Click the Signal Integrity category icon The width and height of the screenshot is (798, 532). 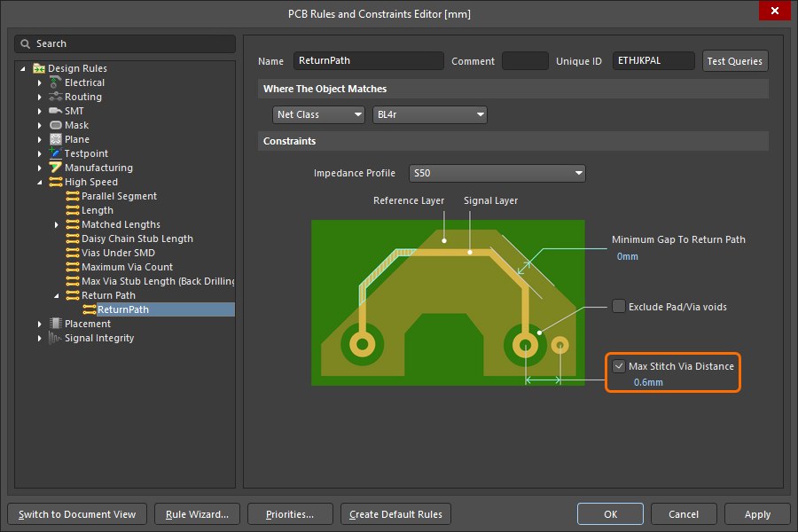point(55,338)
